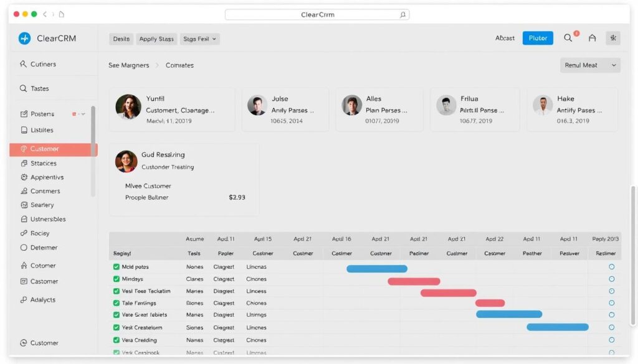The width and height of the screenshot is (638, 364).
Task: Open Analytics from sidebar icon
Action: [24, 300]
